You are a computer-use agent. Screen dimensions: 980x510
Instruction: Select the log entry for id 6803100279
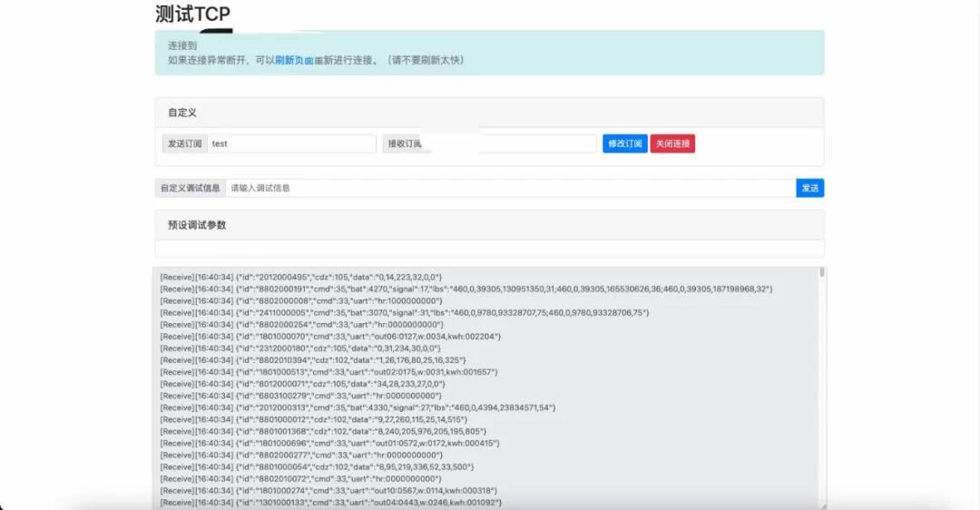(301, 396)
